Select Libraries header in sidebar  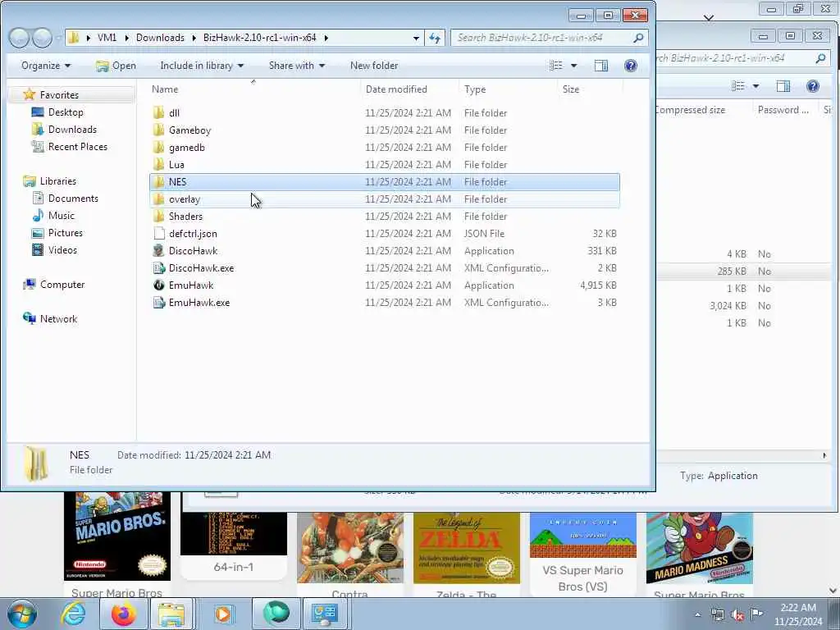[x=58, y=181]
